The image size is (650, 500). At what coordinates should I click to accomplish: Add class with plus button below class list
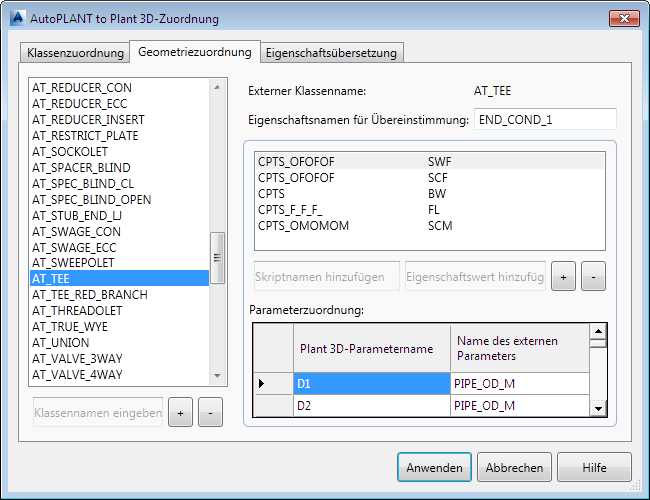coord(180,413)
